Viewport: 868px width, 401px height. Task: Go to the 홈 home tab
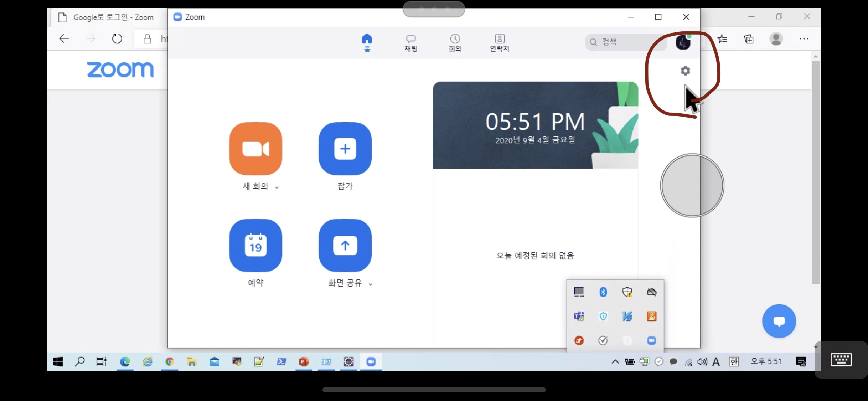pos(367,43)
